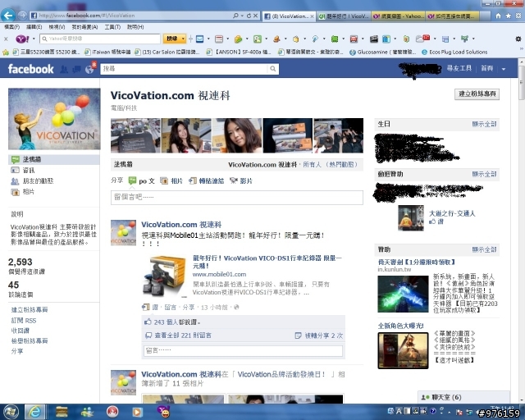Viewport: 525px width, 420px height.
Task: Open the Yahoo toolbar settings gear
Action: coord(518,39)
